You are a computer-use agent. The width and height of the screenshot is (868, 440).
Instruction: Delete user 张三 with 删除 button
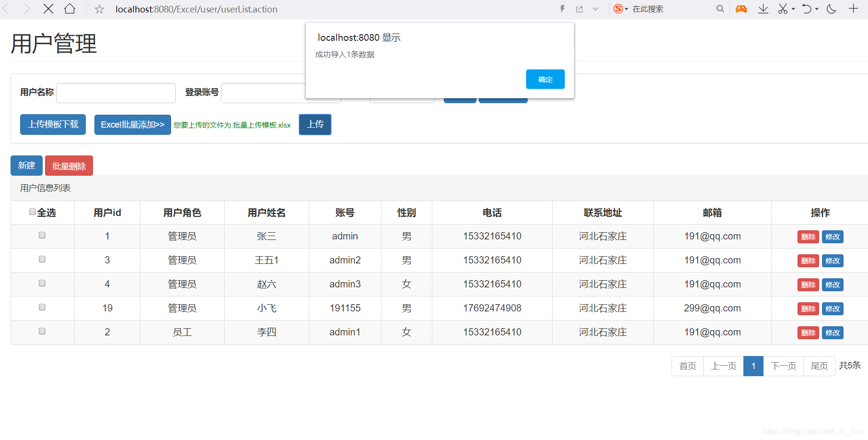[x=808, y=237]
